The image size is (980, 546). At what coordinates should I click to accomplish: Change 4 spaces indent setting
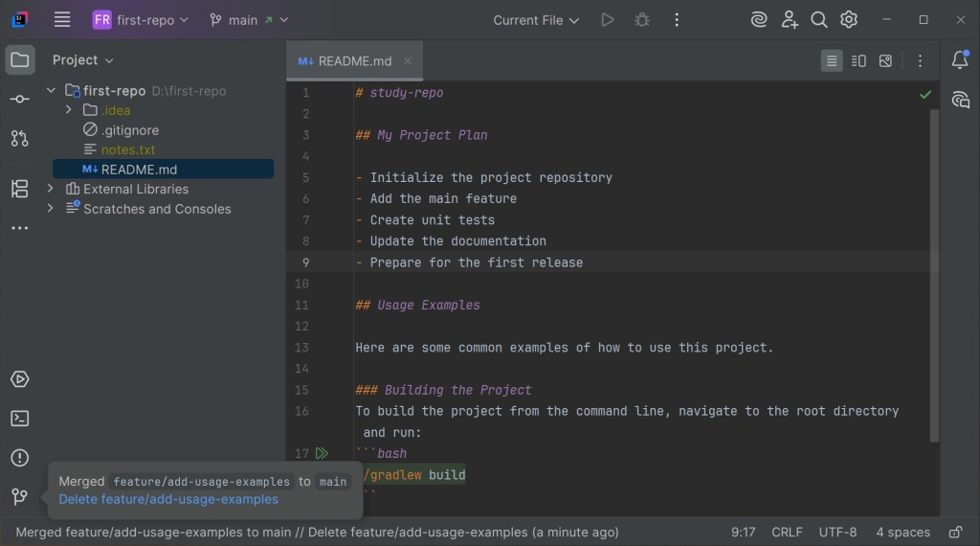pyautogui.click(x=902, y=533)
